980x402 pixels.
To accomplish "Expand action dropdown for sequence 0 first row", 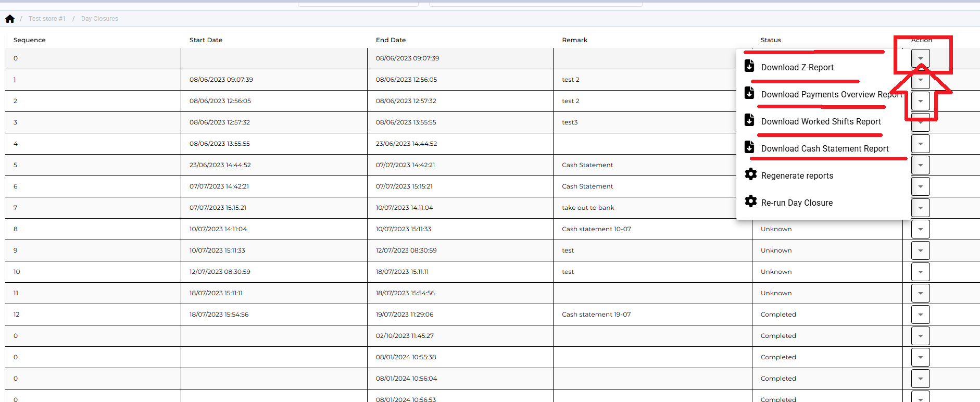I will point(920,58).
